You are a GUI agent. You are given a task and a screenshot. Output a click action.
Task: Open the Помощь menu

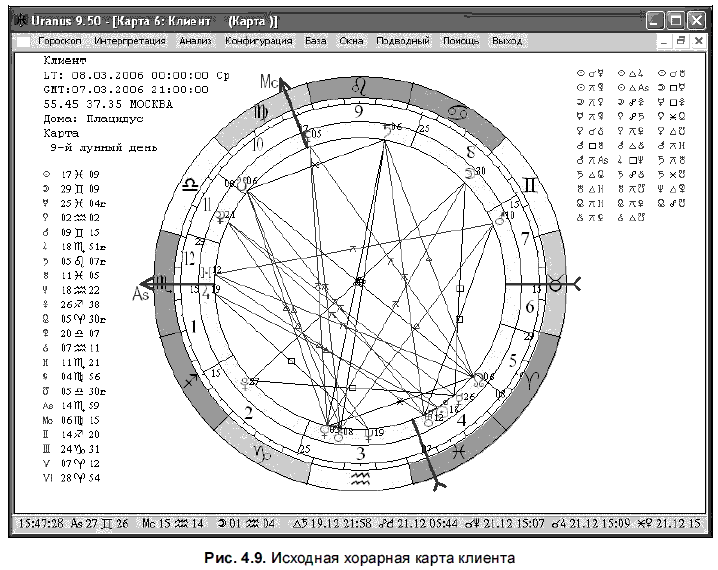tap(461, 41)
